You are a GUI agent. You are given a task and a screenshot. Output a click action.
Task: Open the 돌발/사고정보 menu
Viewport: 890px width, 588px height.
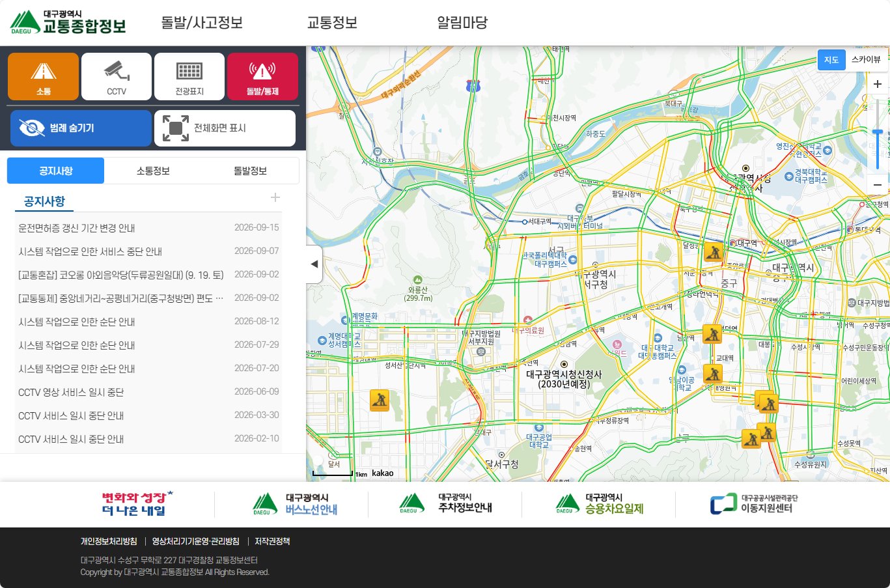(x=202, y=23)
